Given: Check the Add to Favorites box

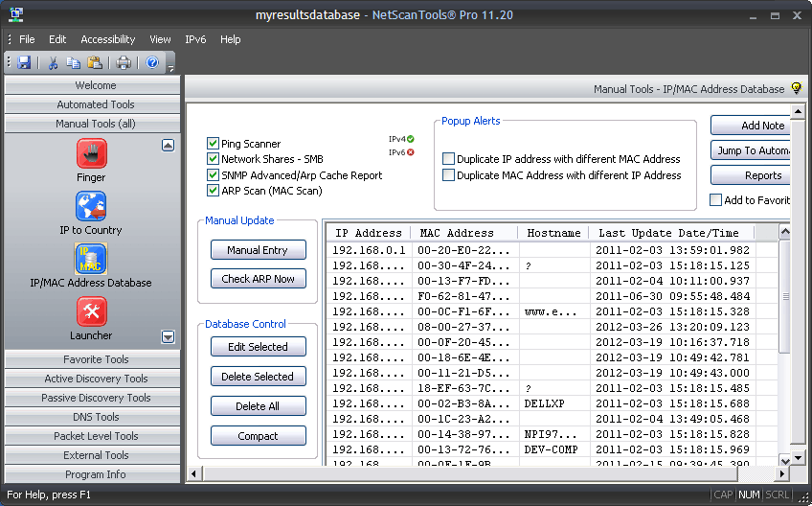Looking at the screenshot, I should [x=715, y=200].
